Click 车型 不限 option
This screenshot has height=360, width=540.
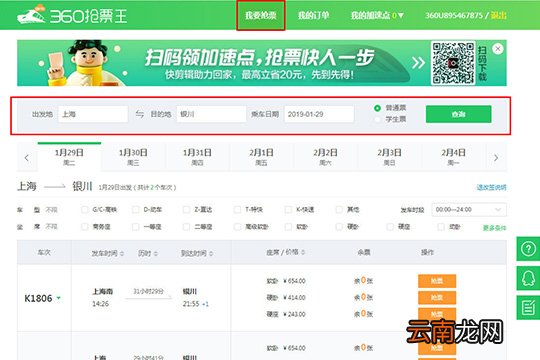(x=52, y=209)
